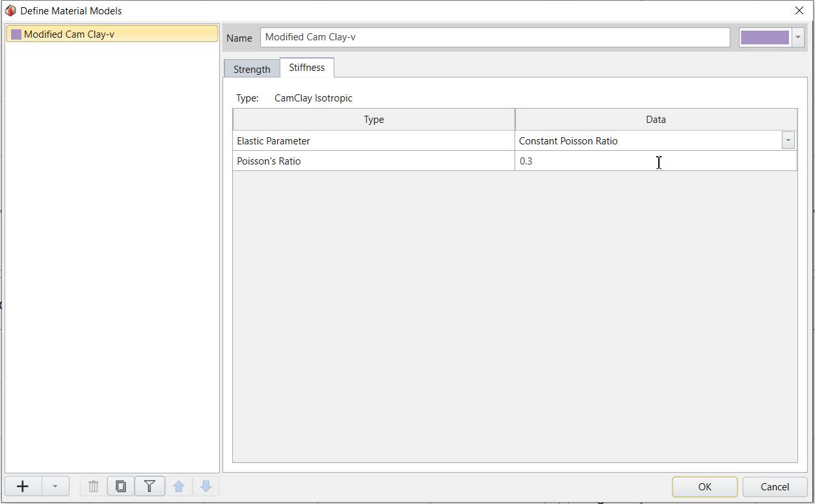
Task: Open the color picker dropdown arrow
Action: click(x=798, y=37)
